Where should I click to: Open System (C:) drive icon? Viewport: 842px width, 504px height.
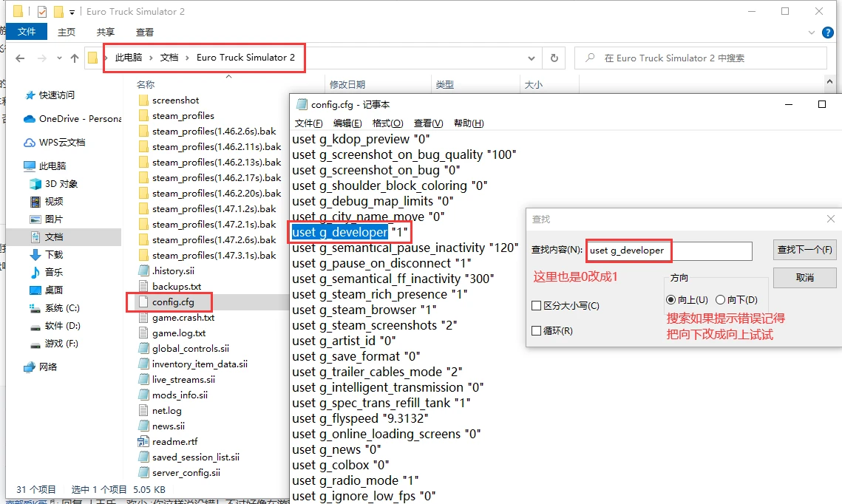pos(35,308)
